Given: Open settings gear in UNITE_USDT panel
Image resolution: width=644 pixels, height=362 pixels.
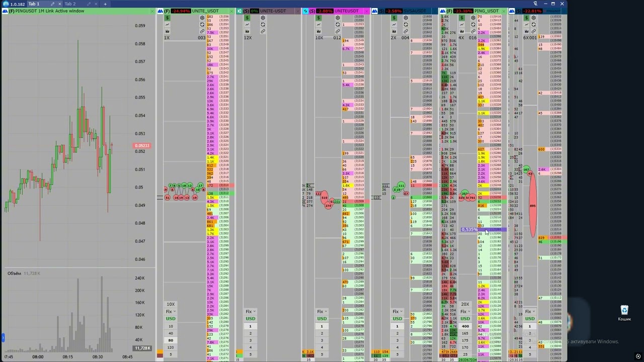Looking at the screenshot, I should (x=202, y=18).
